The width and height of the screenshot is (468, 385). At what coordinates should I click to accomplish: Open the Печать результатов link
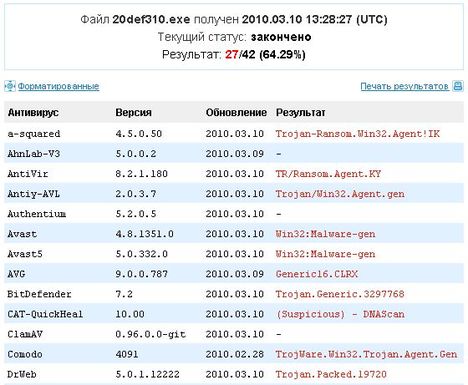(404, 86)
